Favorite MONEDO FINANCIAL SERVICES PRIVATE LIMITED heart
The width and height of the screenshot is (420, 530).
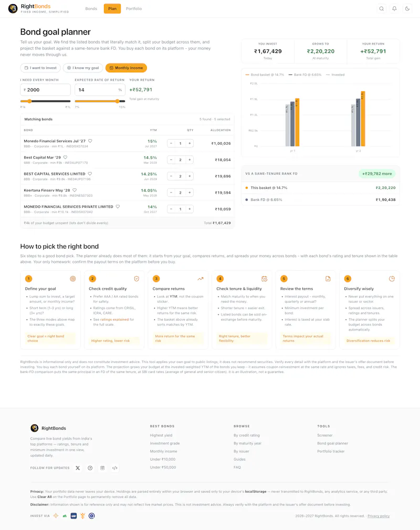(118, 207)
